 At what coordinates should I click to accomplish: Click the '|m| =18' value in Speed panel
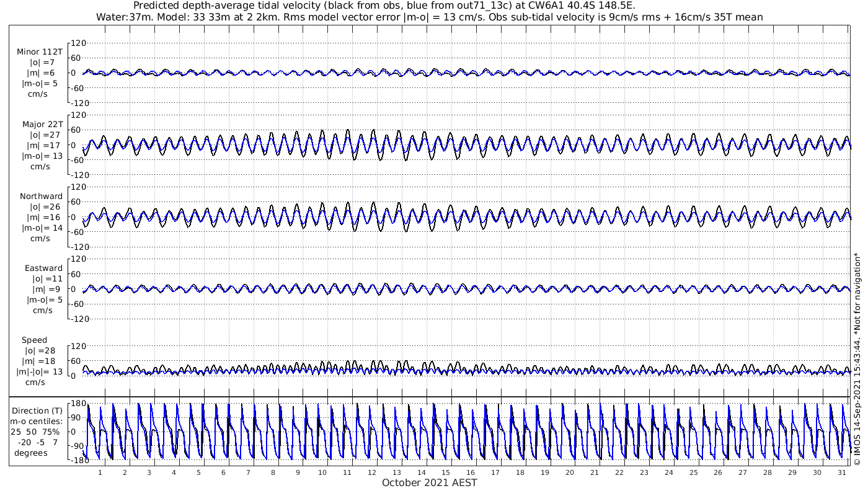coord(39,361)
